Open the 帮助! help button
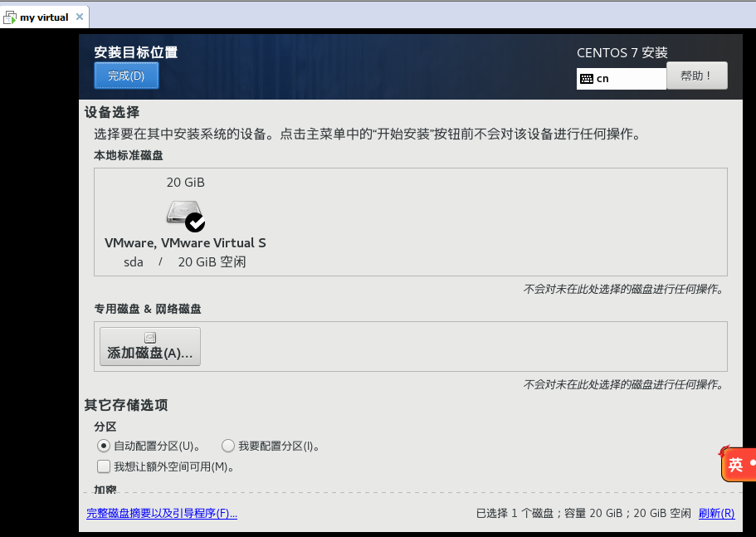 point(697,76)
